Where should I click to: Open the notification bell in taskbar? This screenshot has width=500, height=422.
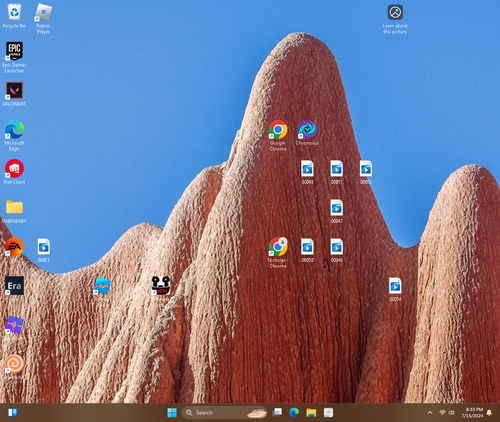pyautogui.click(x=489, y=413)
